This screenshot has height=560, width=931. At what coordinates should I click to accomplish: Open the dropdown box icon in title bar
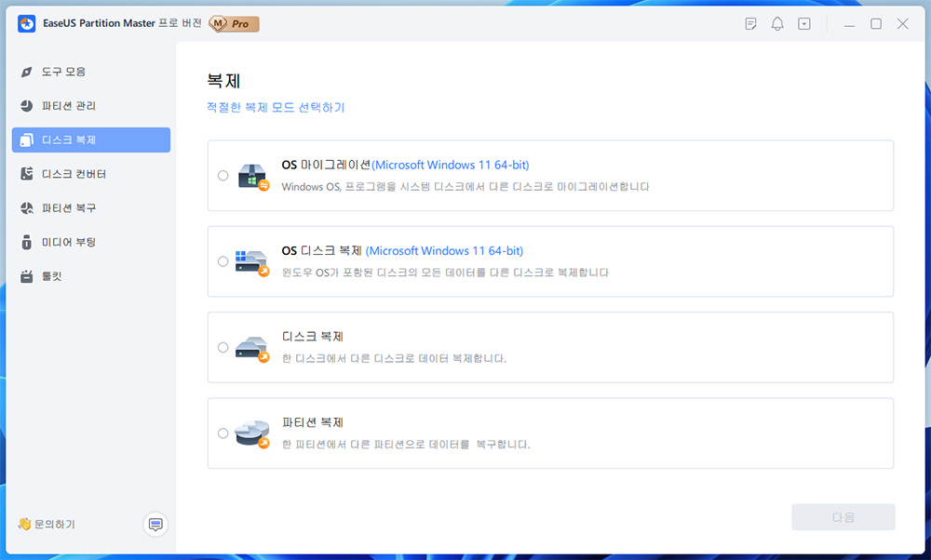pyautogui.click(x=804, y=24)
